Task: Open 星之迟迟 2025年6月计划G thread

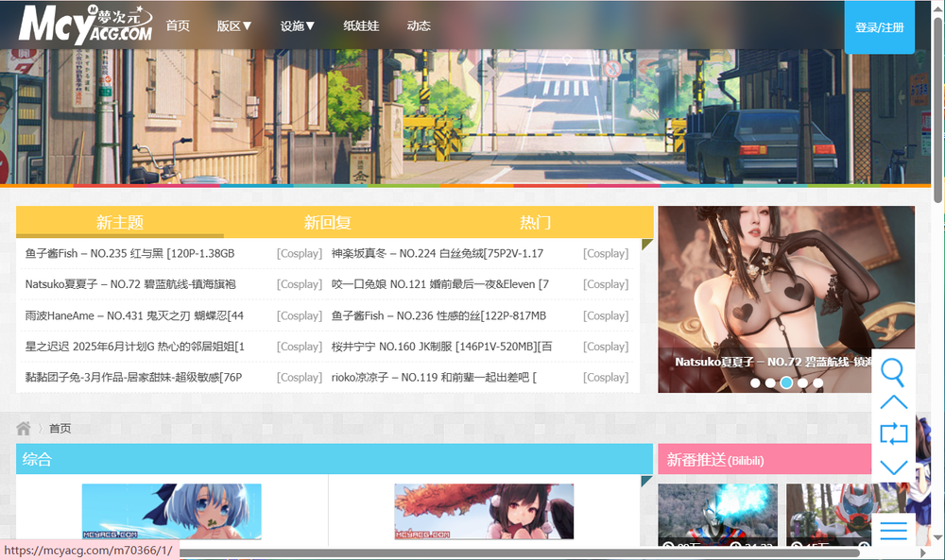Action: [134, 347]
